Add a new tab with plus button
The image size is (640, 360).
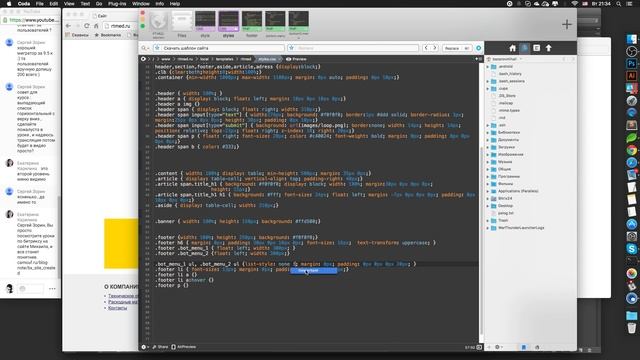567,24
